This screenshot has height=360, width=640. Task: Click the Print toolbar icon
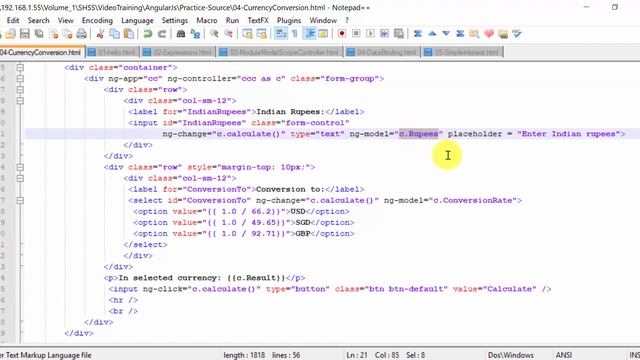coord(82,34)
